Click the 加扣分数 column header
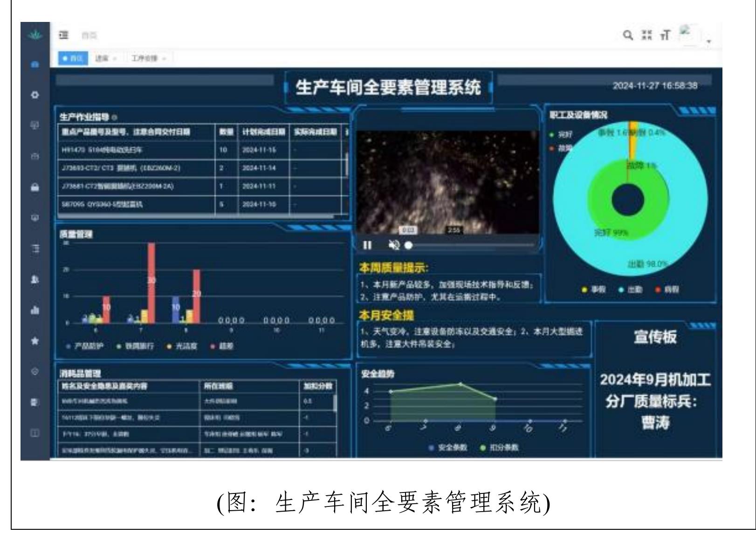Viewport: 756px width, 534px height. click(318, 387)
